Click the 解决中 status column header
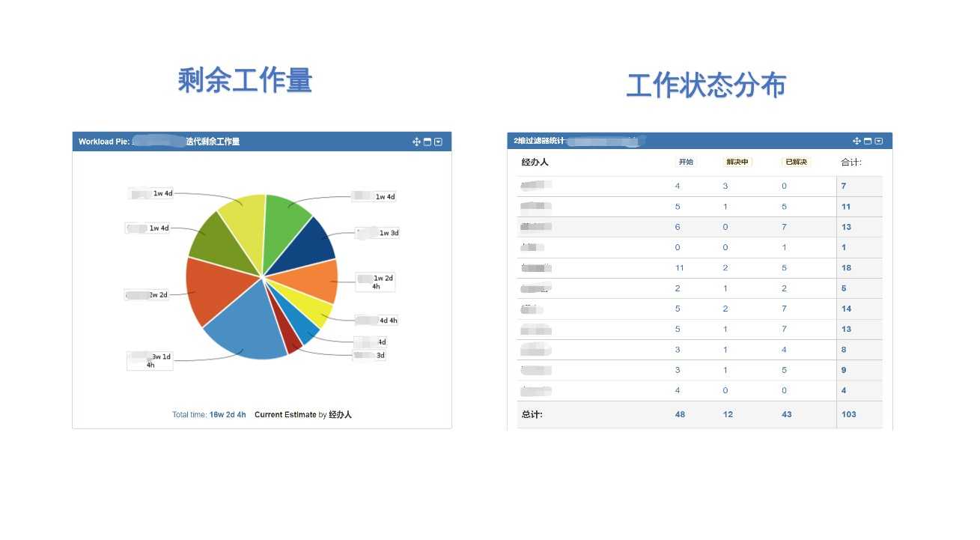 [x=737, y=162]
